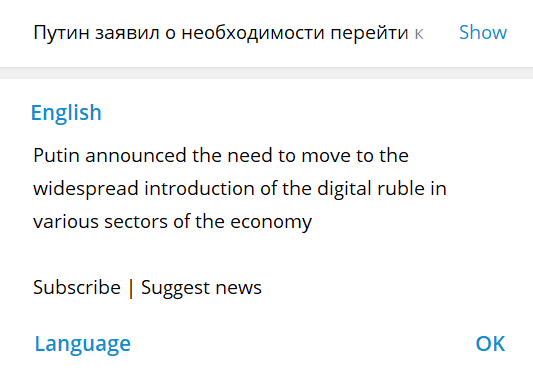
Task: Click the words widespread introduction
Action: (144, 189)
